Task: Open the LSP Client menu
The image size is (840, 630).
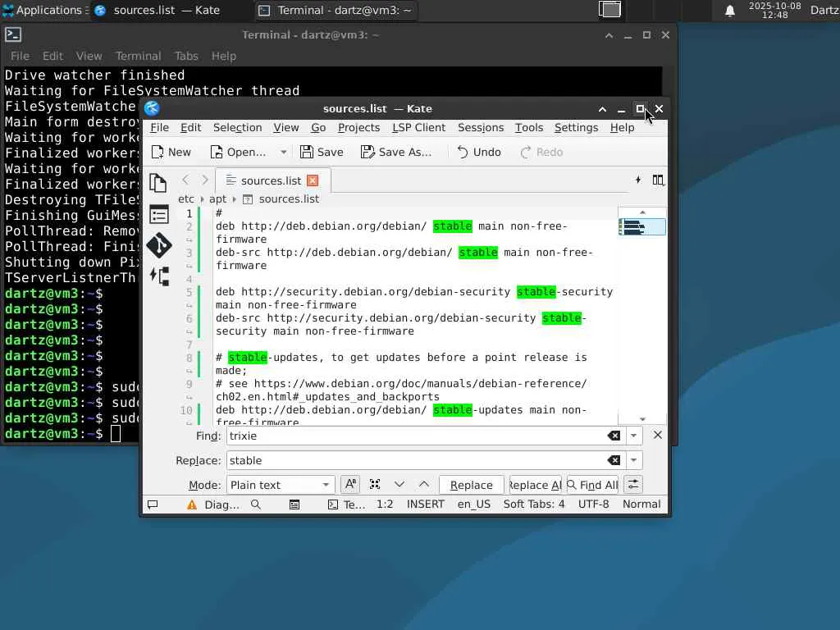Action: [x=418, y=127]
